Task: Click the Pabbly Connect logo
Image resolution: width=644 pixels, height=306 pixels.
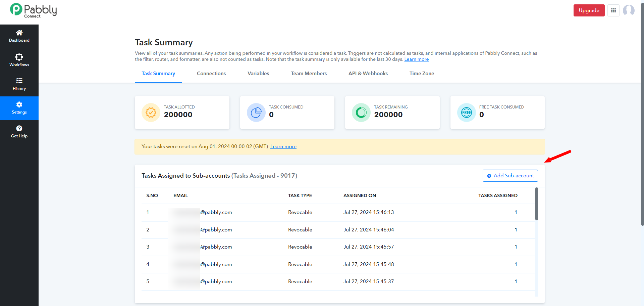Action: (x=33, y=10)
